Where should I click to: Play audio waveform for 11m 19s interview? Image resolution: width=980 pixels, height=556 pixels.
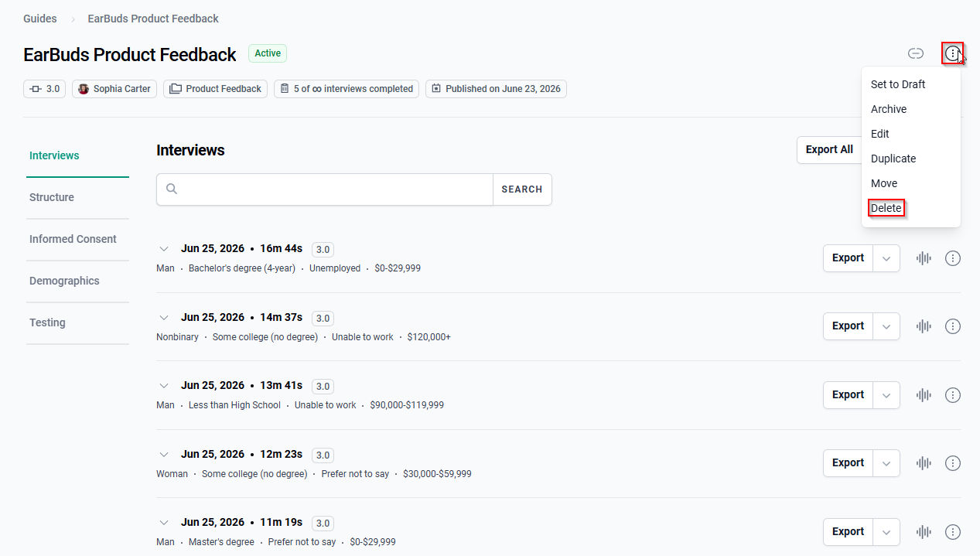924,532
